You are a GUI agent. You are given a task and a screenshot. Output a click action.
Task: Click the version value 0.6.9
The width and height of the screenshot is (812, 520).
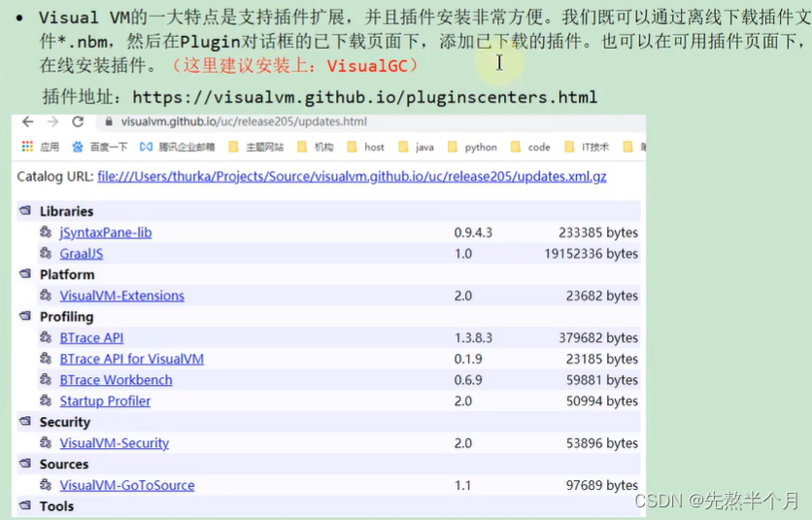tap(468, 380)
